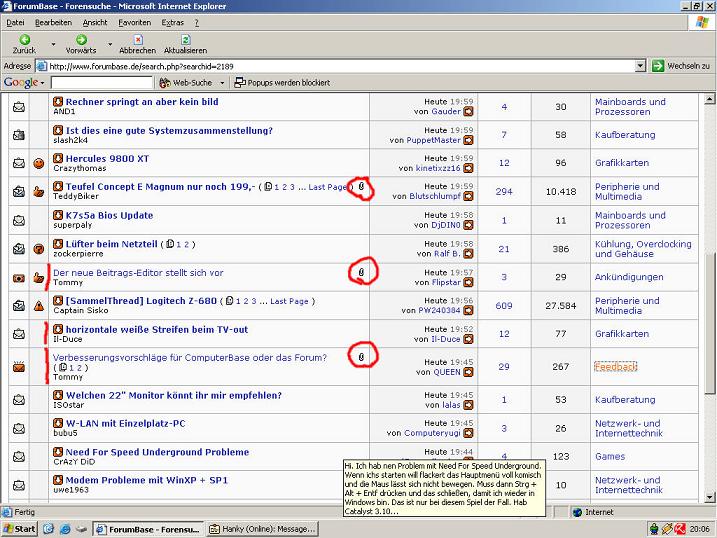Open the Favoriten menu

coord(134,22)
